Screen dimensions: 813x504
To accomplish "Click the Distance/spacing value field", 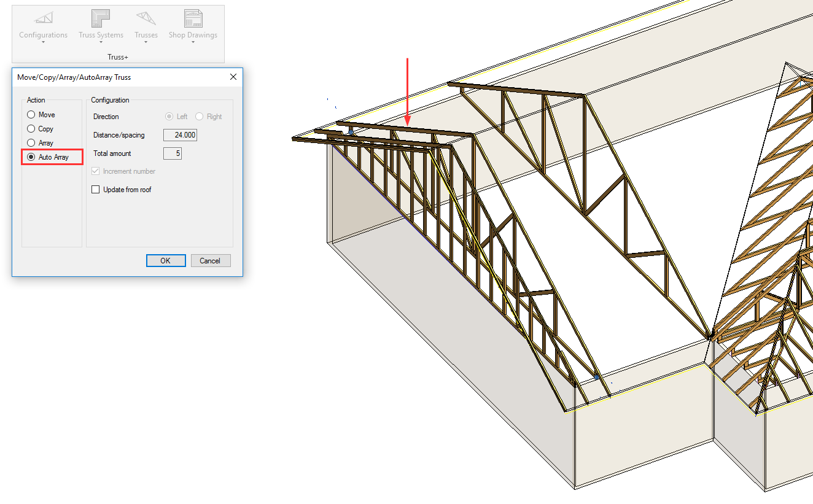I will pos(181,135).
